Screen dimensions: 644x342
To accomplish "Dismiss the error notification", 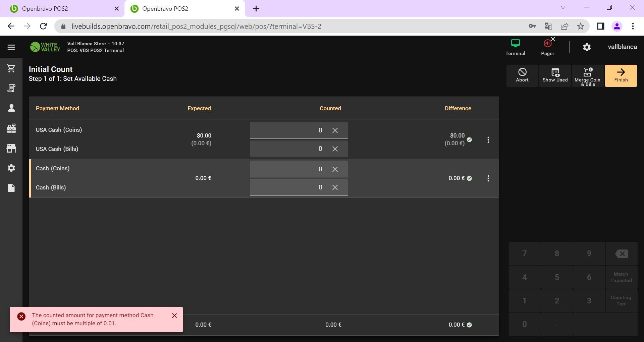I will pos(174,316).
